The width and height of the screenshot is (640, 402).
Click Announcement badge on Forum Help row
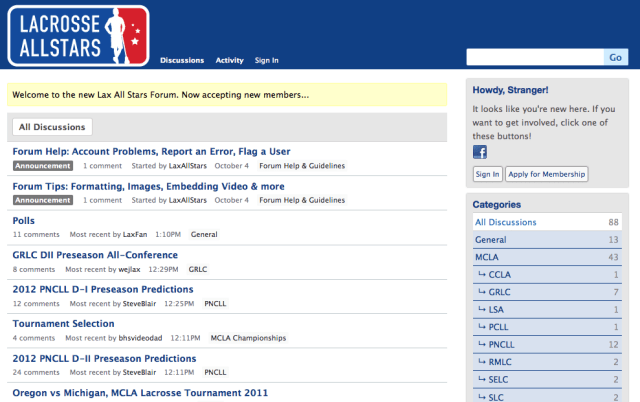pyautogui.click(x=43, y=166)
